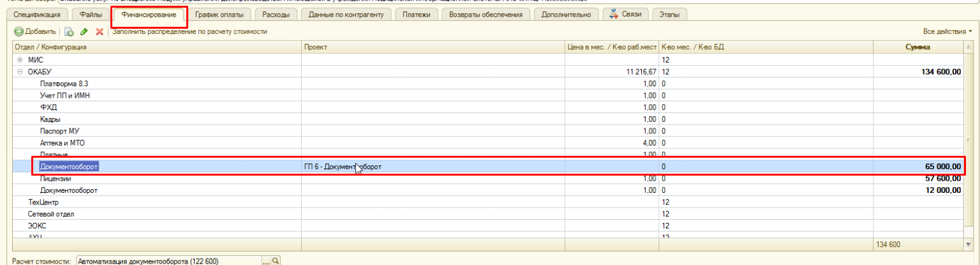Screen dimensions: 980x265
Task: Expand the МИС tree group
Action: (20, 60)
